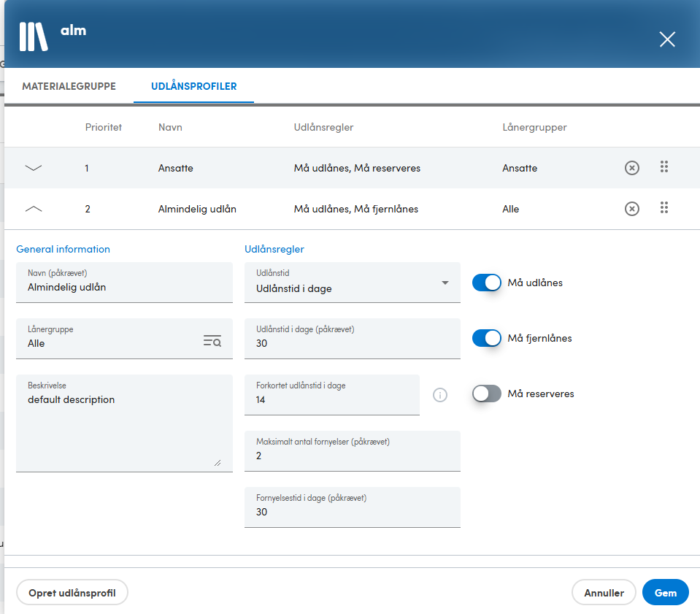Expand the Ansatte profile row

coord(34,168)
